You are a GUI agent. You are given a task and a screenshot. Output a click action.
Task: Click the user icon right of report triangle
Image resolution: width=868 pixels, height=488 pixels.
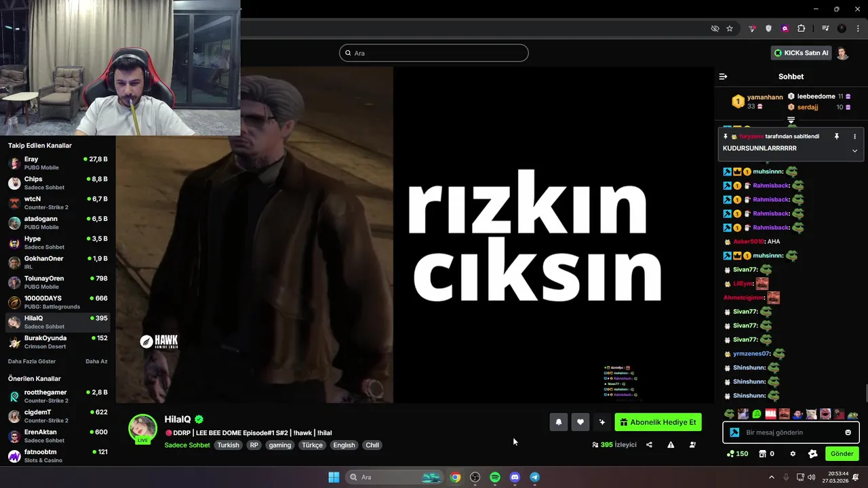(692, 445)
